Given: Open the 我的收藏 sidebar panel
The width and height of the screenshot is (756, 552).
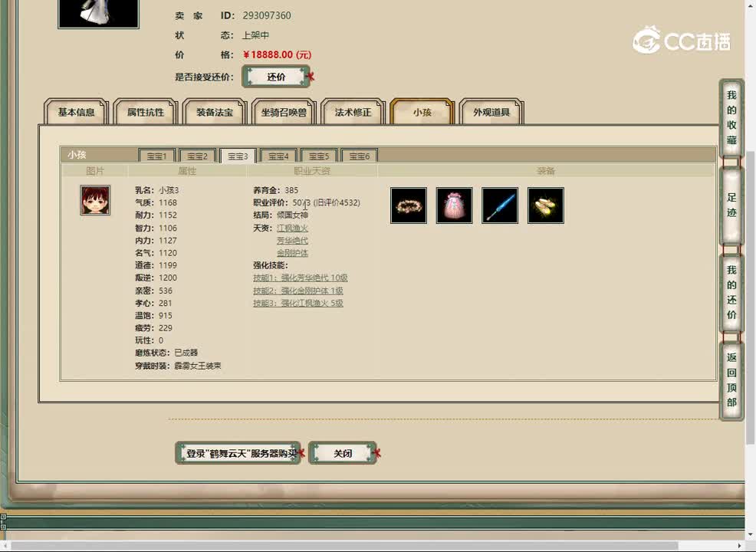Looking at the screenshot, I should (x=730, y=115).
